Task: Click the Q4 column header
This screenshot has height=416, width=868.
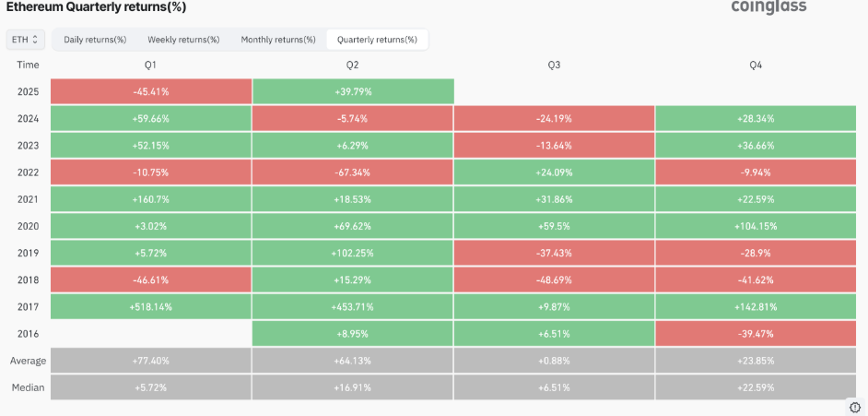Action: tap(756, 65)
